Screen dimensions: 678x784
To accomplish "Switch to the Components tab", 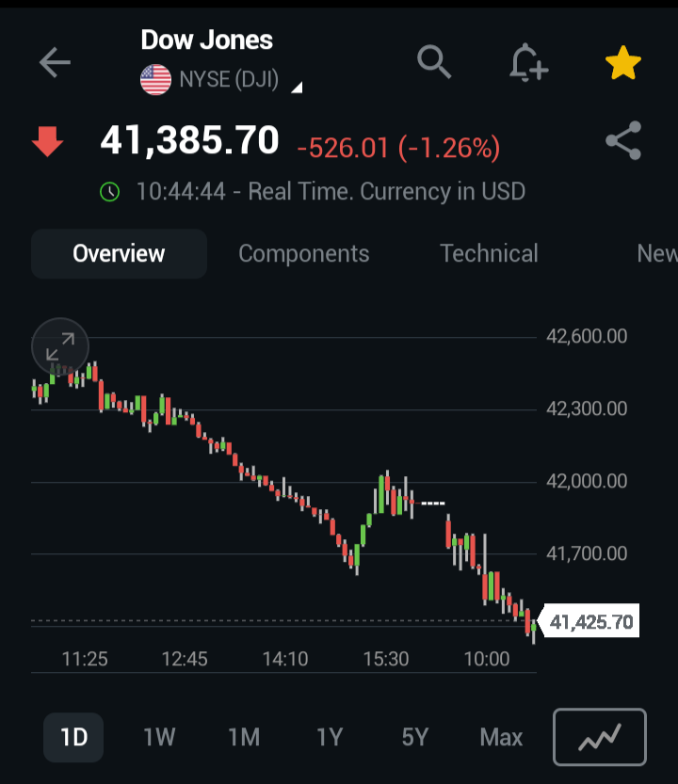I will 304,253.
